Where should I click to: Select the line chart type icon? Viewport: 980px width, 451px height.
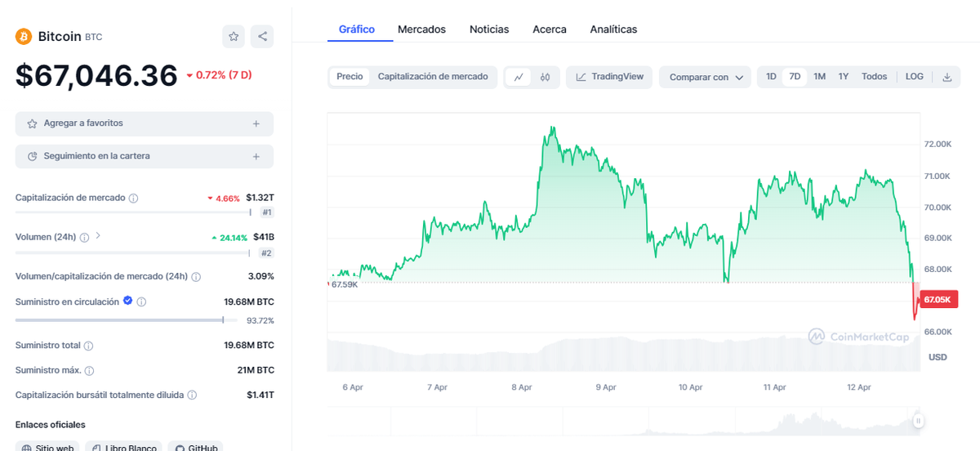tap(519, 78)
